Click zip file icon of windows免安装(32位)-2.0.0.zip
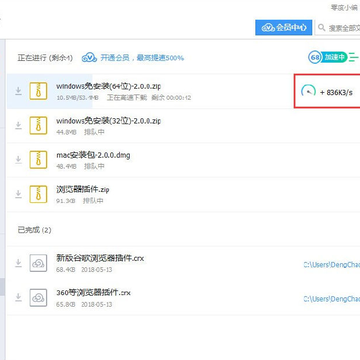Viewport: 360px width, 360px height. (x=38, y=125)
